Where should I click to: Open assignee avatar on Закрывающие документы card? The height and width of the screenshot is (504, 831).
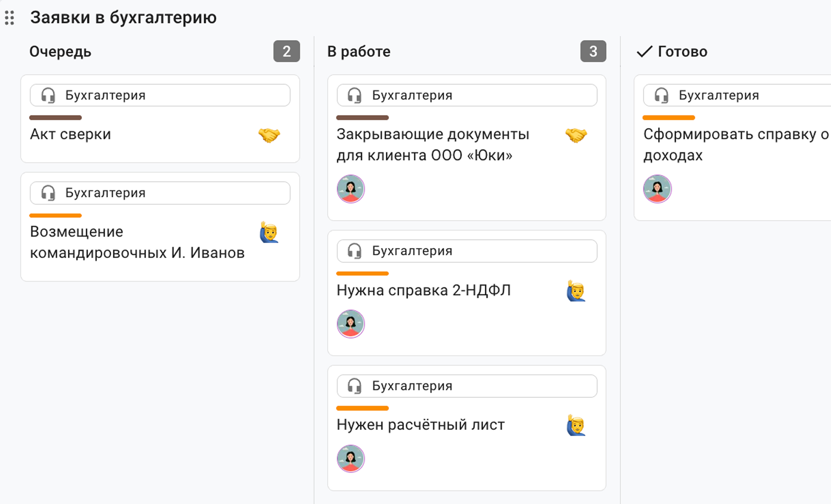(x=351, y=189)
